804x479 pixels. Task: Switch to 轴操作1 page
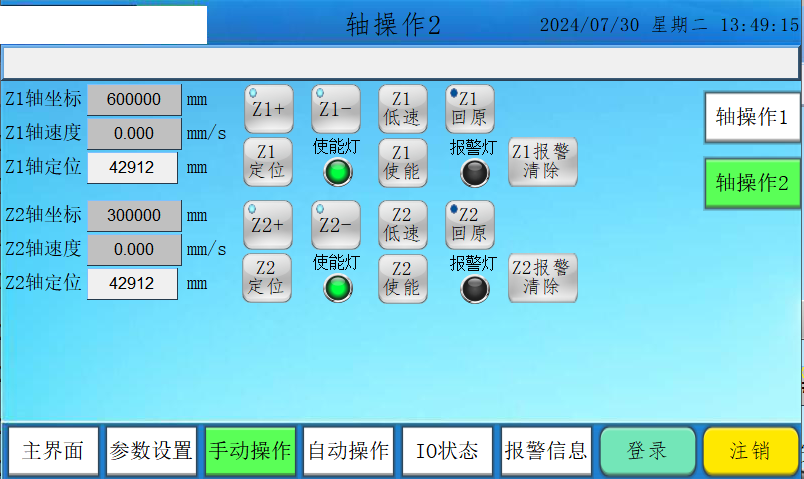pyautogui.click(x=752, y=118)
